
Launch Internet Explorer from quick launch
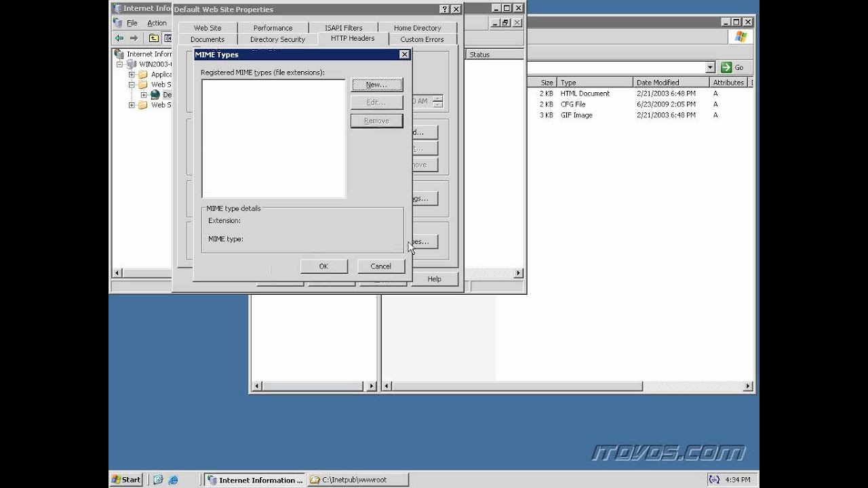coord(173,480)
